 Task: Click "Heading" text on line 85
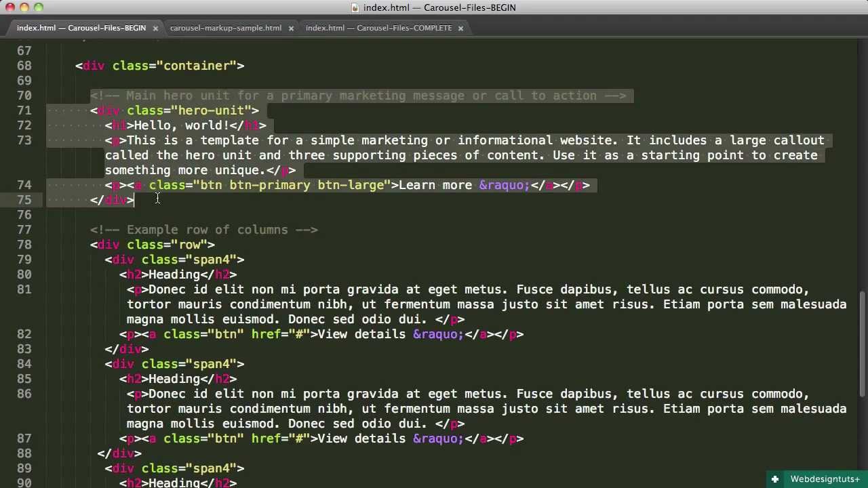(x=174, y=379)
